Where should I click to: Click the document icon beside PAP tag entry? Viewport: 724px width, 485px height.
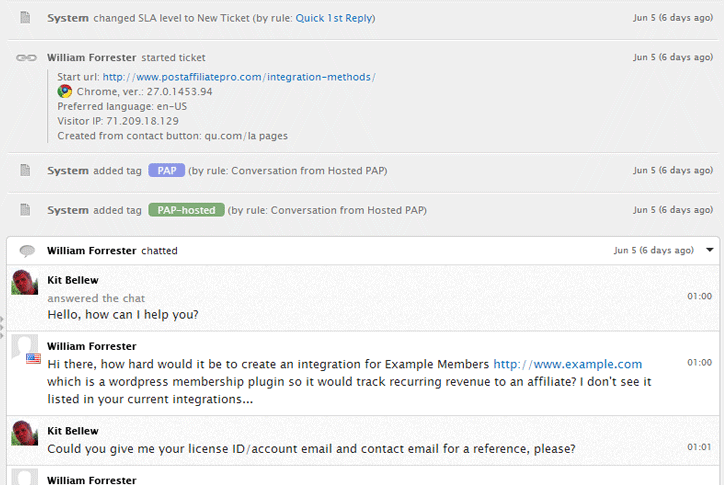[25, 171]
